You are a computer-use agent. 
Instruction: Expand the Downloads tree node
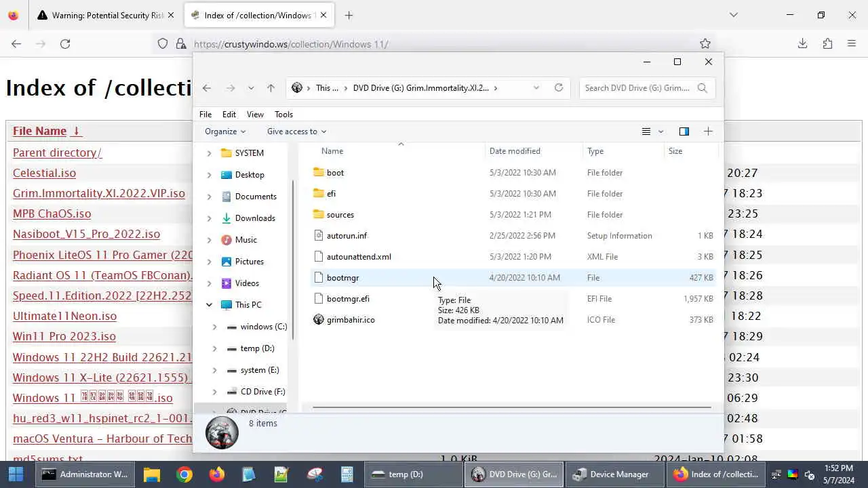coord(209,218)
